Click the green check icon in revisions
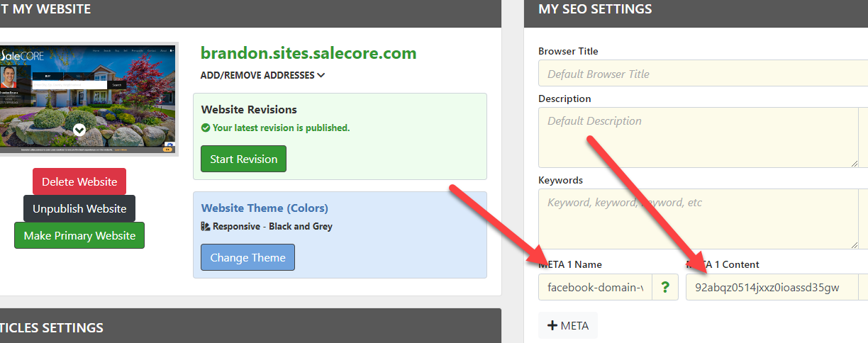The height and width of the screenshot is (343, 868). (x=206, y=128)
